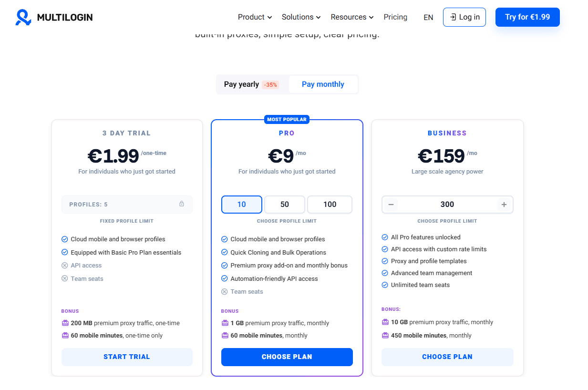
Task: Click the minus icon for Business profiles
Action: pos(391,205)
